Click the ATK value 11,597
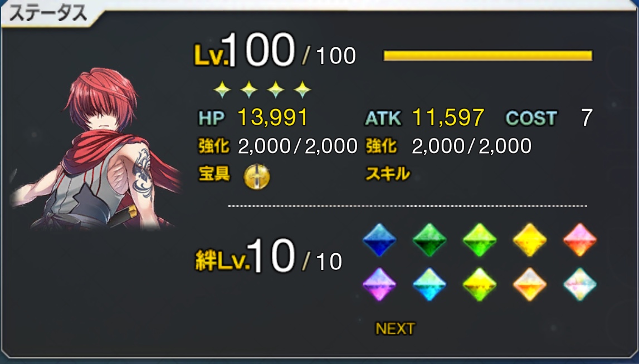The height and width of the screenshot is (364, 639). click(x=448, y=118)
